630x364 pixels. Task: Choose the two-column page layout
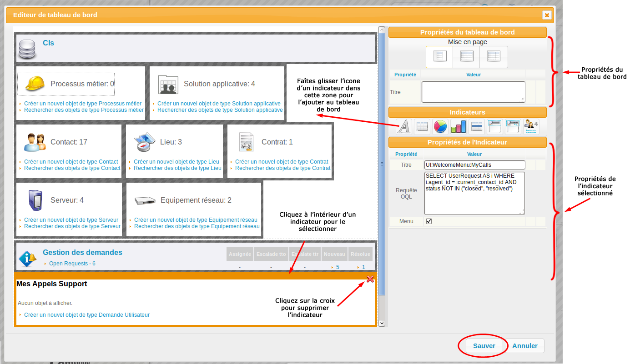pos(467,56)
